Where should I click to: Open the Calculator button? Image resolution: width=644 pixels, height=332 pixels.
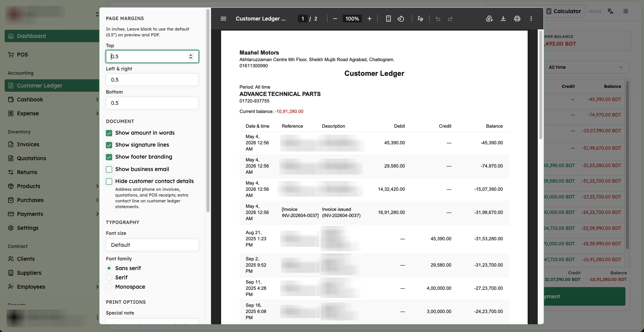pyautogui.click(x=564, y=11)
